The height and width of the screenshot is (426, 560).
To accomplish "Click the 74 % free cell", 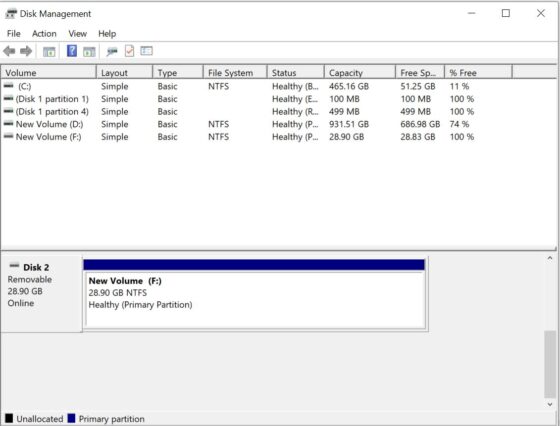I will point(459,124).
